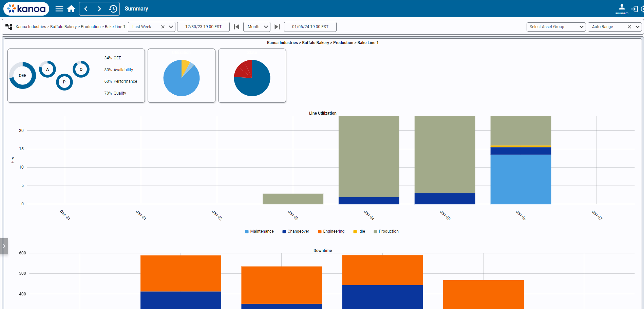The height and width of the screenshot is (309, 644).
Task: Toggle Changeover series in legend
Action: click(296, 231)
